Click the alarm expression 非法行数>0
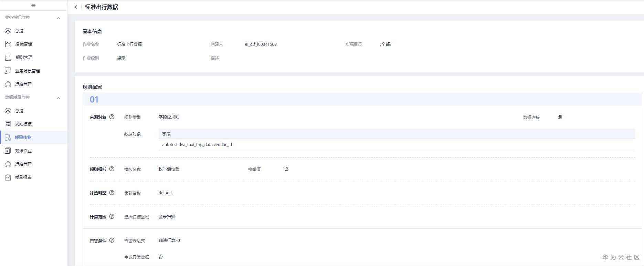644x266 pixels. pos(169,241)
